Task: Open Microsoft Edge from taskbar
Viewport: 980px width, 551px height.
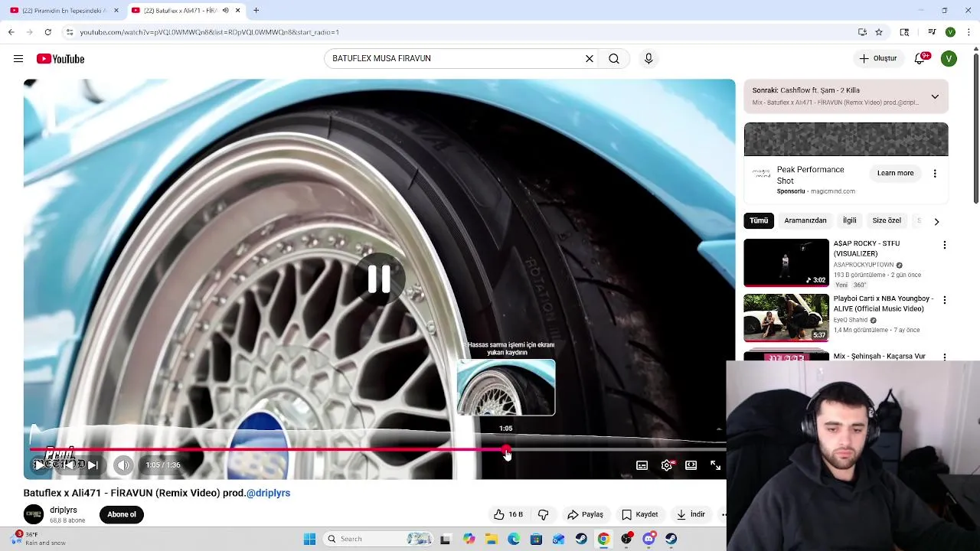Action: pos(514,539)
